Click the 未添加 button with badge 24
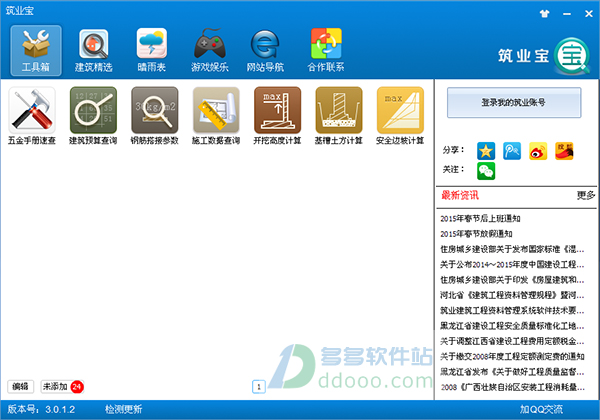600x420 pixels. 62,386
